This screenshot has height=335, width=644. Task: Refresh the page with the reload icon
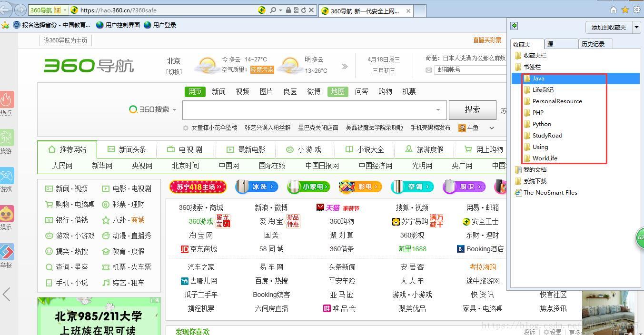304,10
